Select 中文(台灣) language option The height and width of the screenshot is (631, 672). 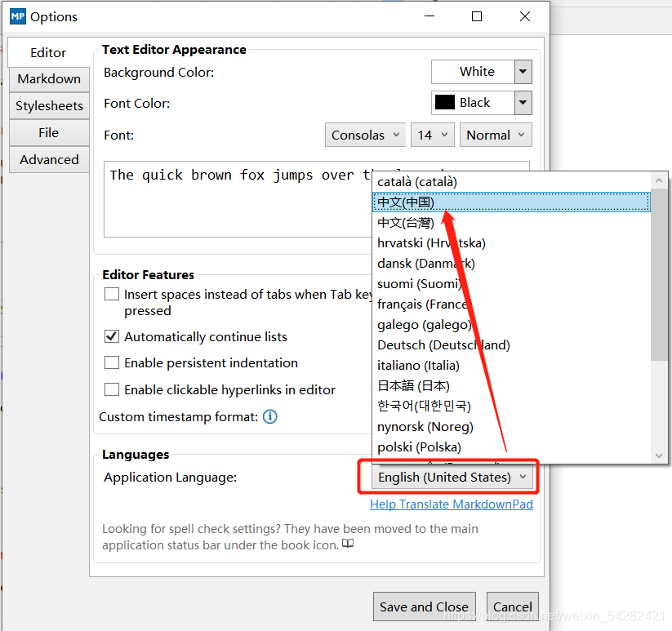(x=511, y=223)
